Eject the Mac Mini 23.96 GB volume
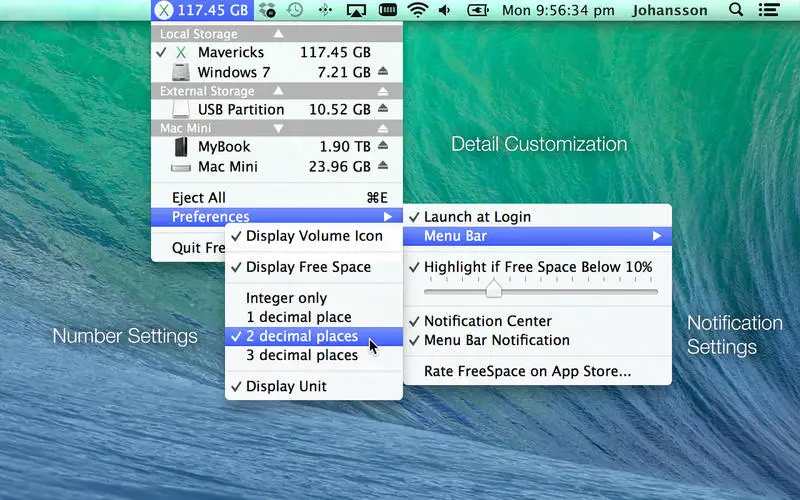Image resolution: width=800 pixels, height=500 pixels. click(x=383, y=166)
